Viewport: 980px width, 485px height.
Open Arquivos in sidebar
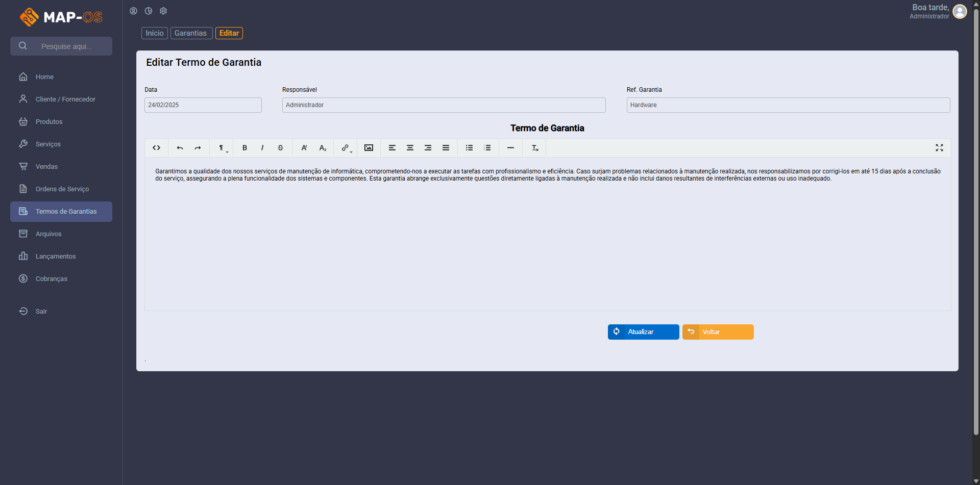click(61, 234)
